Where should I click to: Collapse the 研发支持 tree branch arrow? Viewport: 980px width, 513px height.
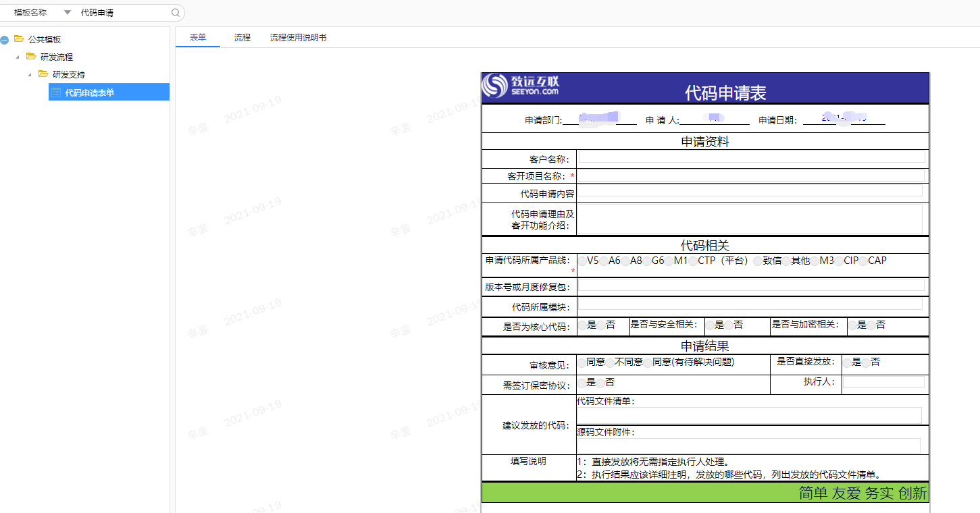pyautogui.click(x=30, y=75)
